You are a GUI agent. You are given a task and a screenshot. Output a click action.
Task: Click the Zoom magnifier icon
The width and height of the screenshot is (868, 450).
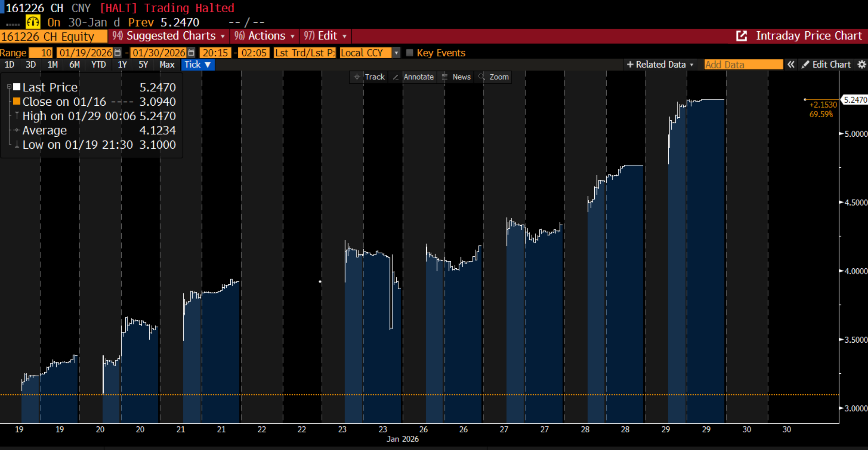tap(482, 77)
